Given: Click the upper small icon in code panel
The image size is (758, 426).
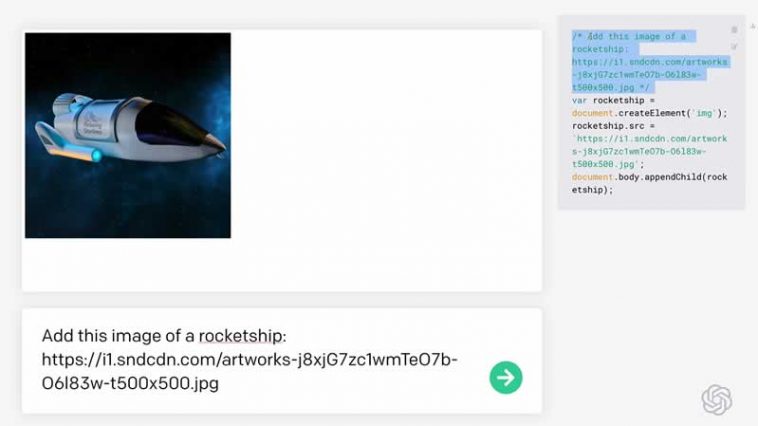Looking at the screenshot, I should (x=734, y=30).
